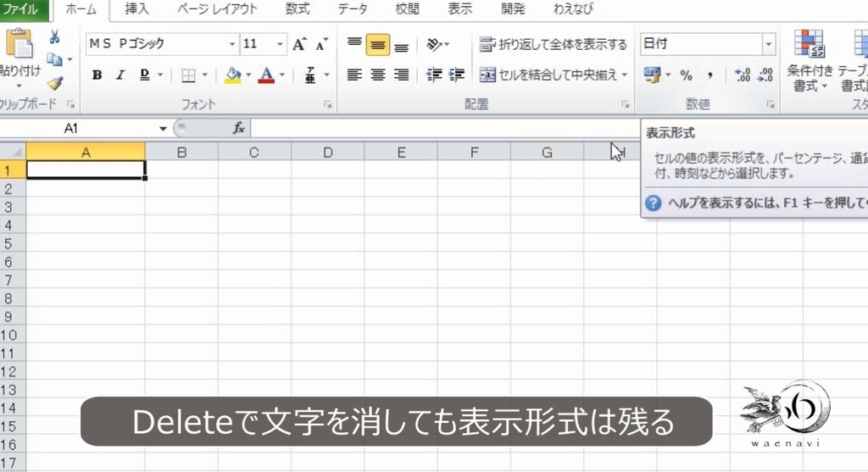Toggle Underline formatting
Viewport: 868px width, 472px height.
coord(145,75)
